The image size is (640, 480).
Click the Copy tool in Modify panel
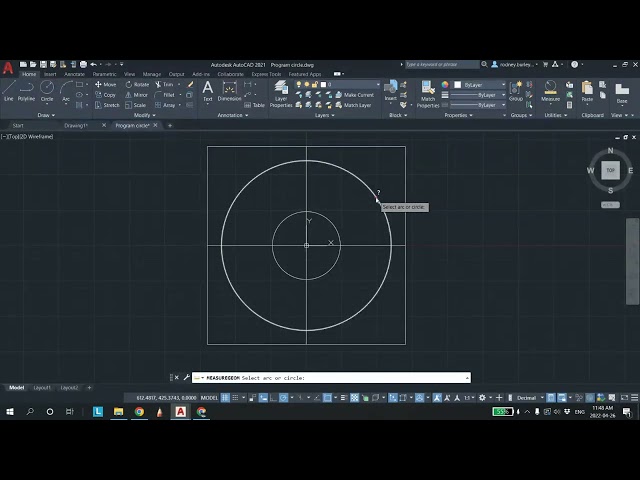click(x=106, y=95)
